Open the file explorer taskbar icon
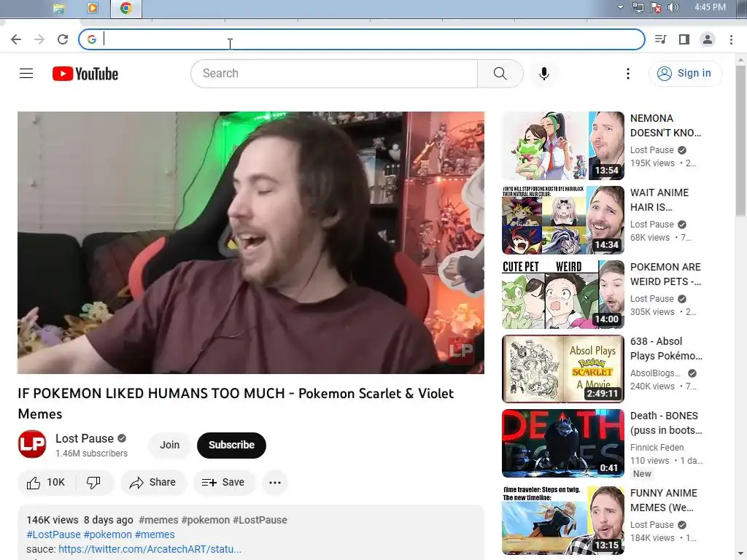Screen dimensions: 747x560 tap(58, 9)
